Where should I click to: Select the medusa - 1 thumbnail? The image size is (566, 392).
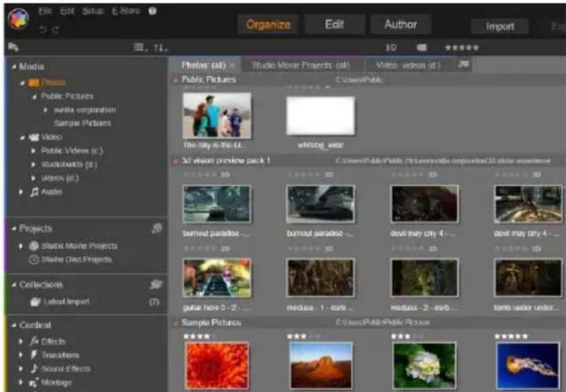pyautogui.click(x=320, y=278)
